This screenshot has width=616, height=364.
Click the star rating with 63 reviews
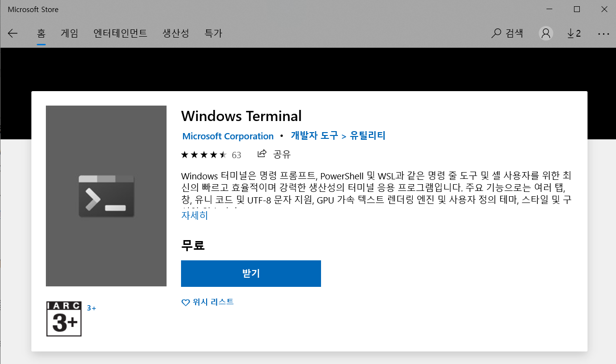tap(211, 155)
